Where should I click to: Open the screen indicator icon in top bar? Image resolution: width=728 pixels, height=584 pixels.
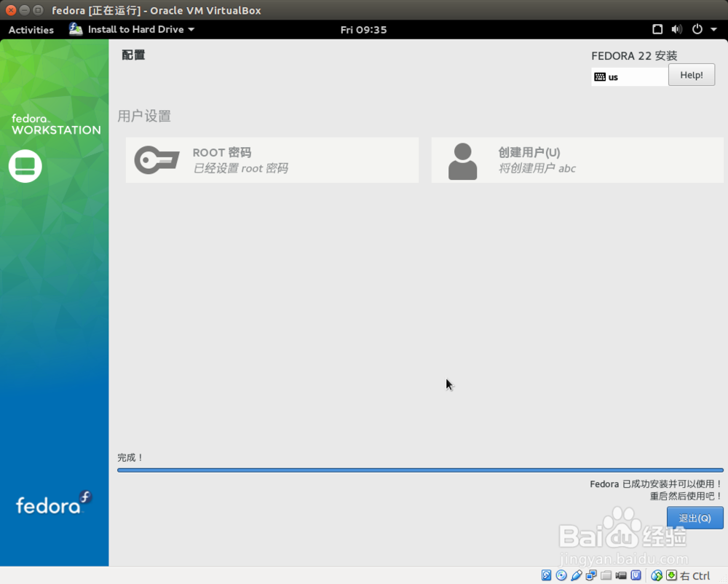(657, 29)
